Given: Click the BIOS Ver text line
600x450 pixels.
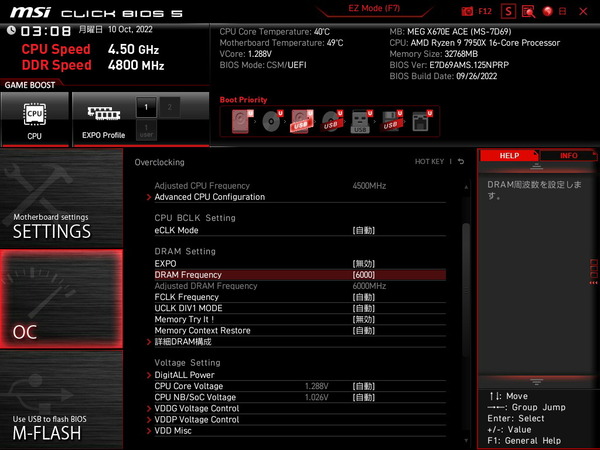Looking at the screenshot, I should pos(449,65).
